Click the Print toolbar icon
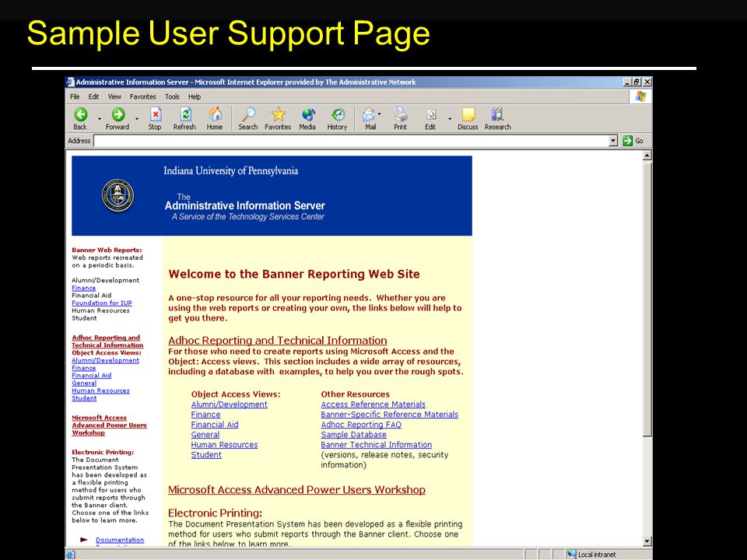This screenshot has height=560, width=747. pyautogui.click(x=402, y=114)
